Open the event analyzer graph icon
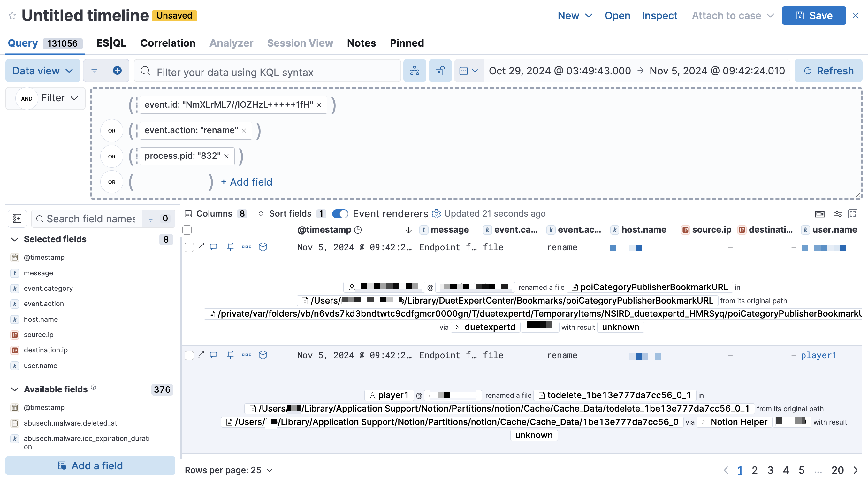 point(415,70)
